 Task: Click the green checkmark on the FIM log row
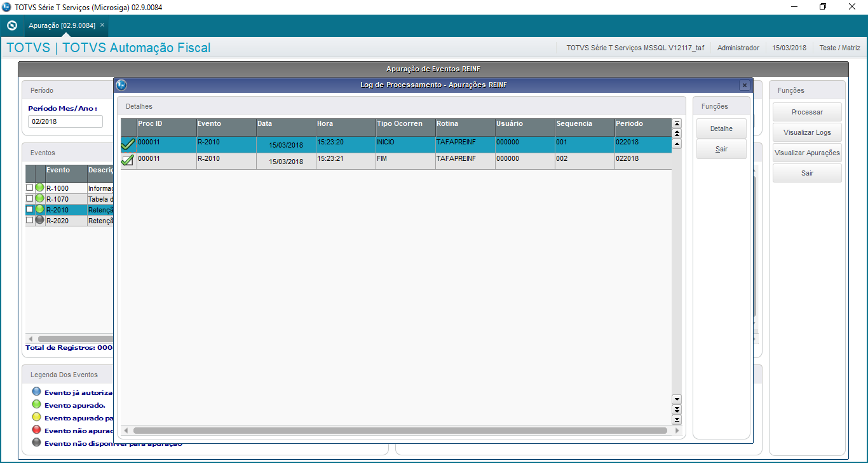pos(128,161)
